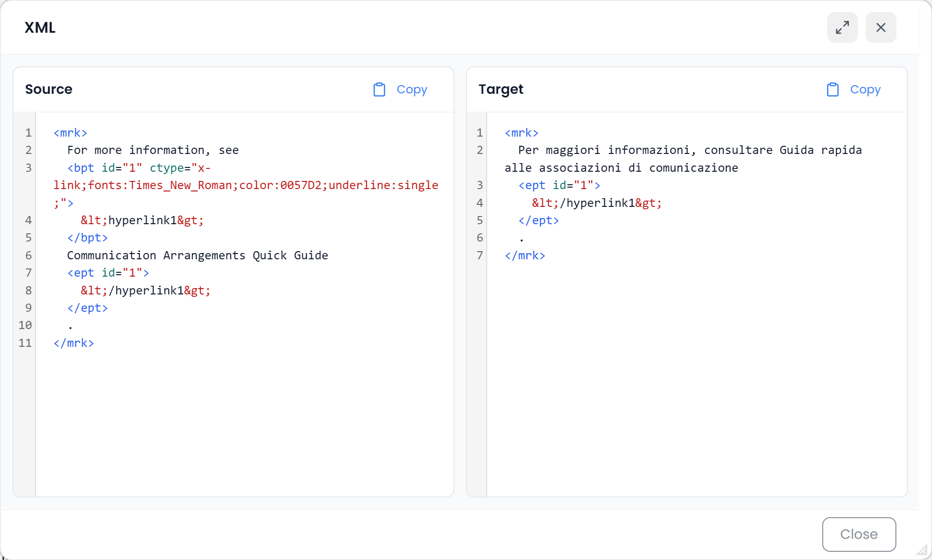The width and height of the screenshot is (932, 560).
Task: Expand the XML dialog to fullscreen
Action: (x=842, y=27)
